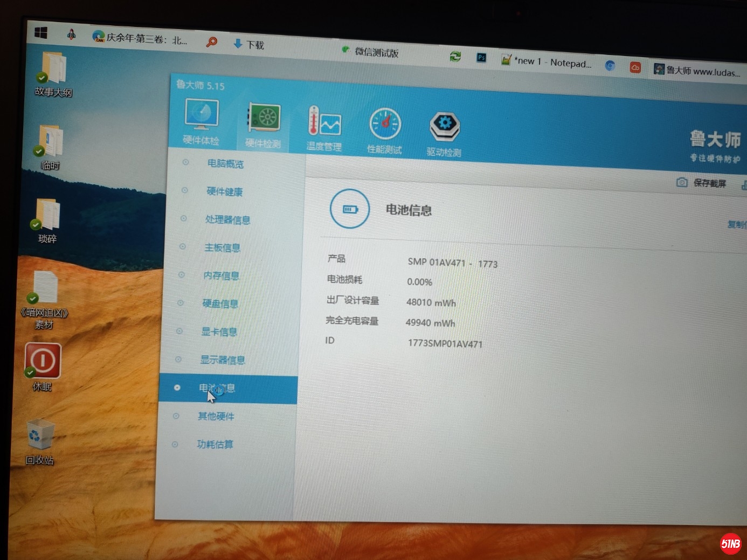Screen dimensions: 747x560
Task: Open 处理器信息 processor info section
Action: [x=227, y=220]
